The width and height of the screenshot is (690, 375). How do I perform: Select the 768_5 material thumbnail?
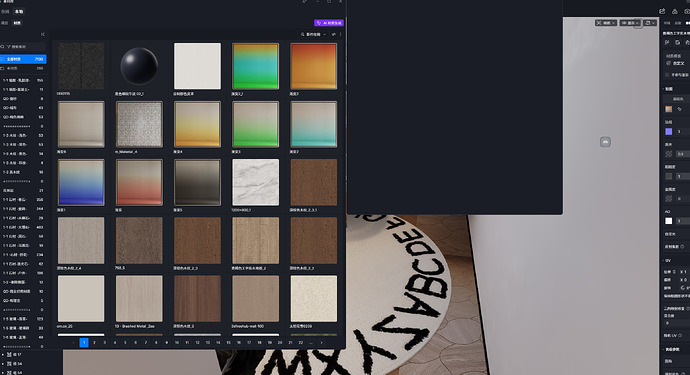139,240
